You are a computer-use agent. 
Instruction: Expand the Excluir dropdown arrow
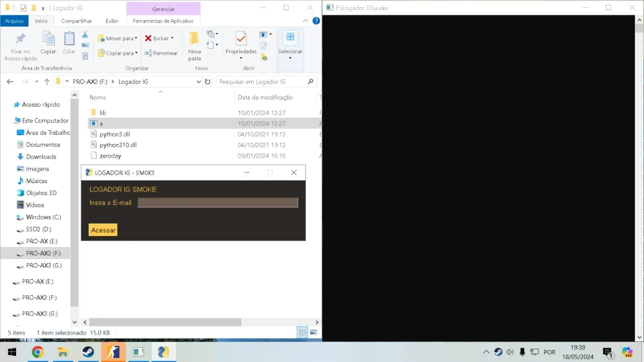(x=172, y=38)
